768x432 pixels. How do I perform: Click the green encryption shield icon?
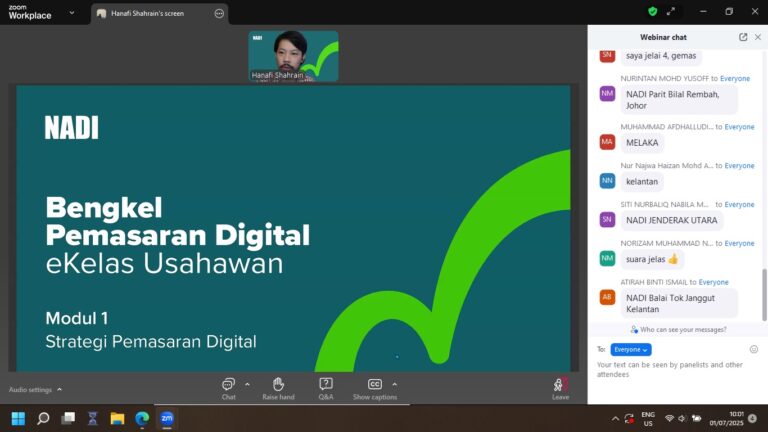tap(653, 12)
